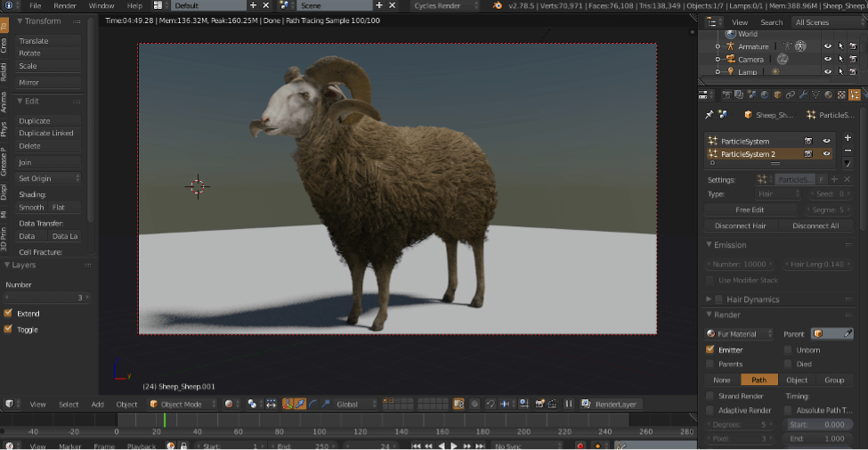
Task: Select Path render type tab
Action: tap(759, 380)
